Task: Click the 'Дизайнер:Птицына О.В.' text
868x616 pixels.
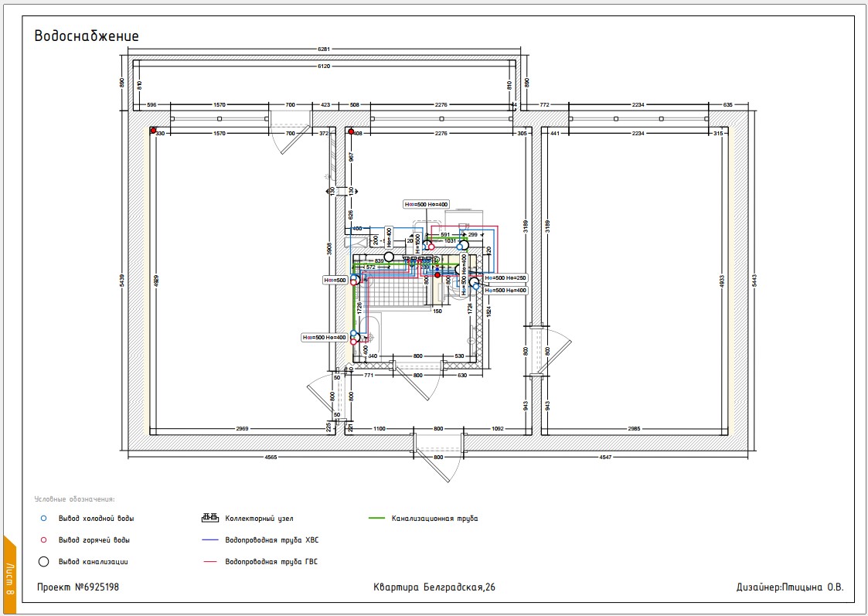Action: coord(790,587)
